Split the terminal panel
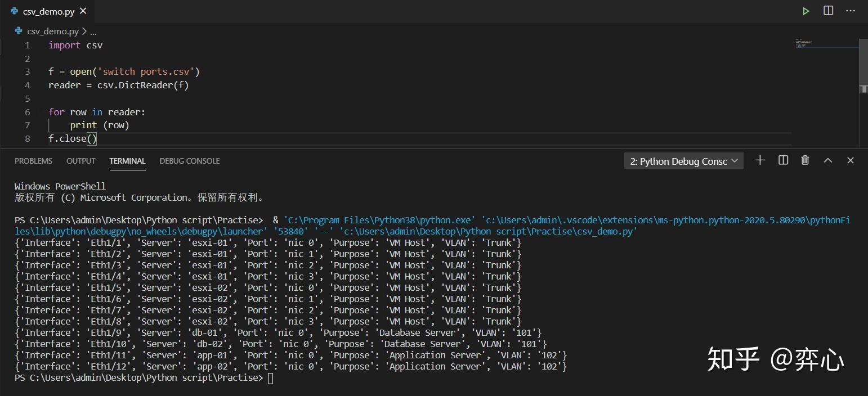The width and height of the screenshot is (868, 396). coord(783,160)
